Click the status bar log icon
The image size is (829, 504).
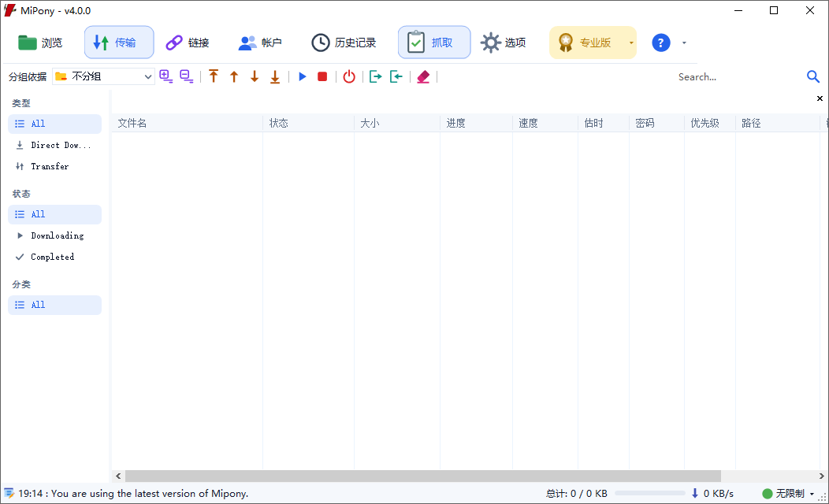pyautogui.click(x=9, y=494)
